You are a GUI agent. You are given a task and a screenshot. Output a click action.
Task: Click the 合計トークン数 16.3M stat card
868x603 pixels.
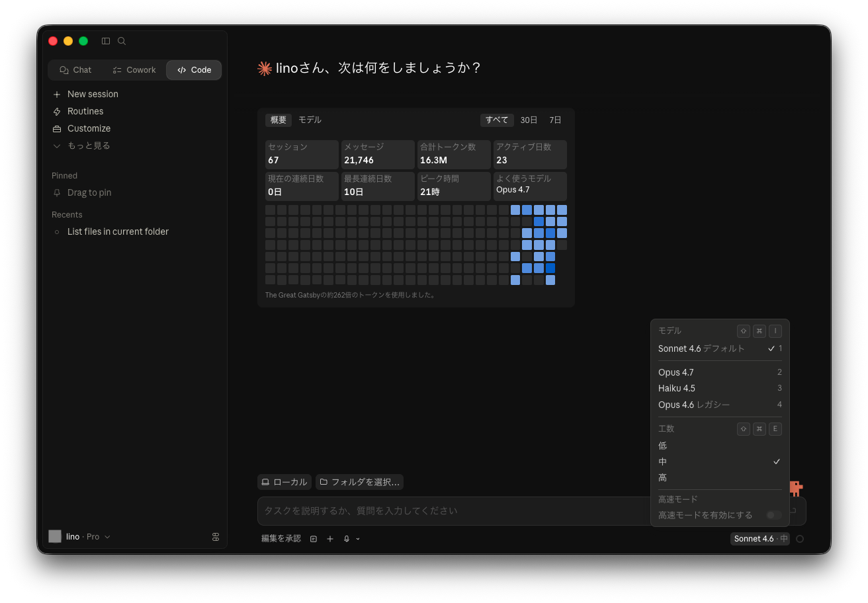click(x=454, y=155)
